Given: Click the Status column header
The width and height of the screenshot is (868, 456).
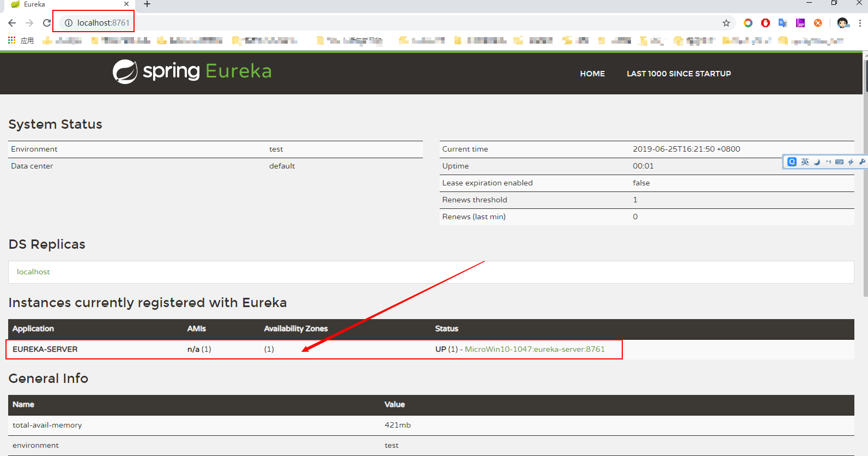Looking at the screenshot, I should click(447, 328).
